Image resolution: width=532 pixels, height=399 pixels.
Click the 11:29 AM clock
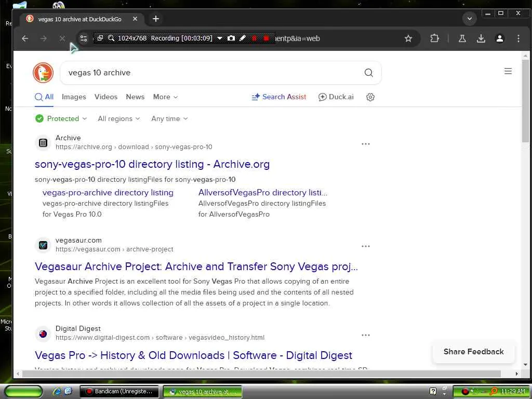coord(513,391)
